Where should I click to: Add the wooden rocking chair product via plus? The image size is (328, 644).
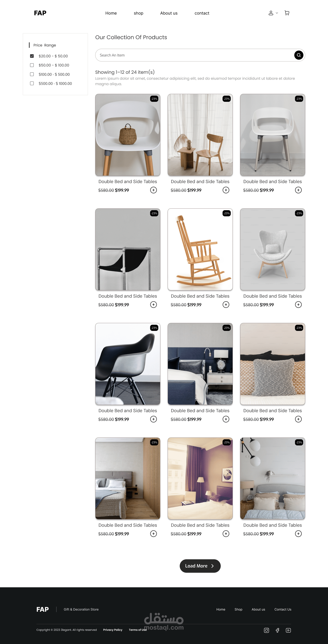[226, 304]
